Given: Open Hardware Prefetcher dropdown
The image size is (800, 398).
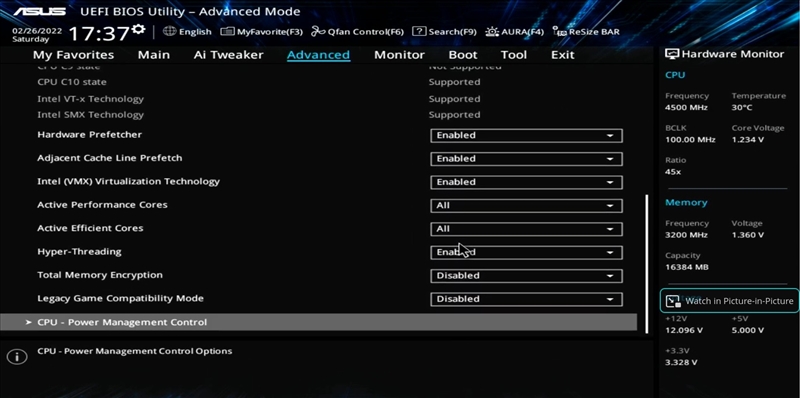Looking at the screenshot, I should (x=526, y=135).
